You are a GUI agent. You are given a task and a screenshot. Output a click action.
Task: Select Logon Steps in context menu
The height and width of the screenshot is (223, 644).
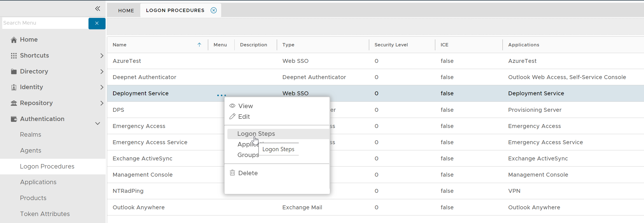[256, 134]
